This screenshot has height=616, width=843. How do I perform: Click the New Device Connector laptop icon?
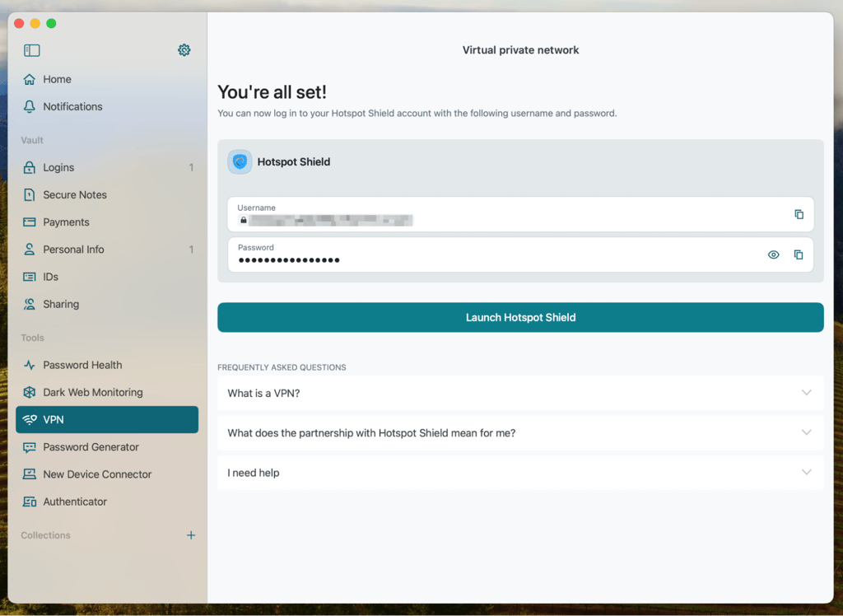tap(29, 474)
